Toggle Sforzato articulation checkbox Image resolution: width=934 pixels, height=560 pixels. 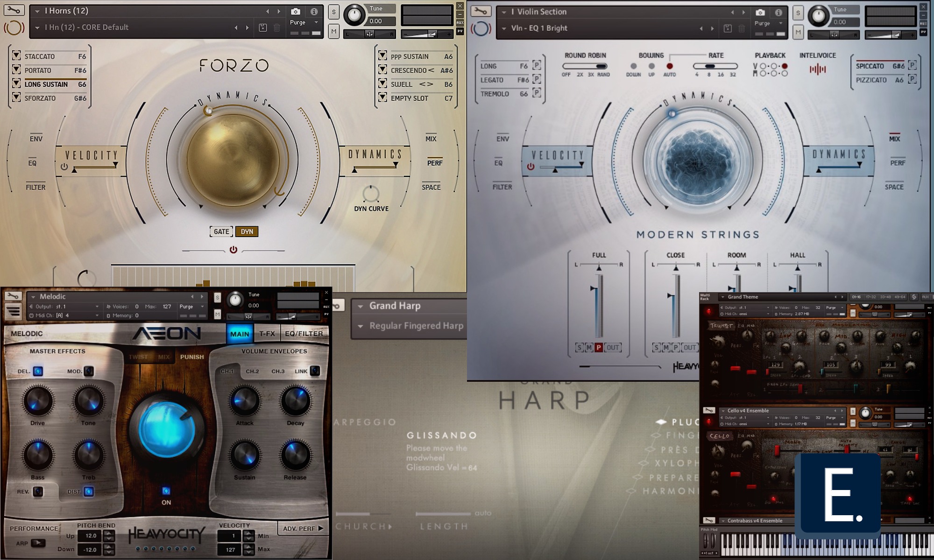pos(16,97)
